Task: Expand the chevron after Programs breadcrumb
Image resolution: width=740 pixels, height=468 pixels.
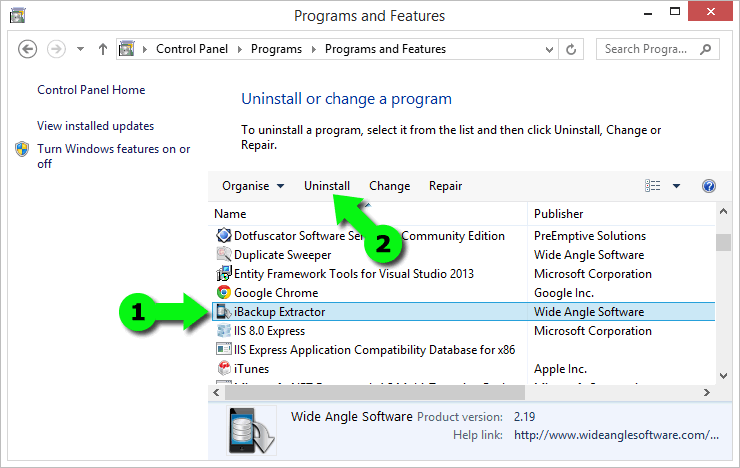Action: pyautogui.click(x=314, y=50)
